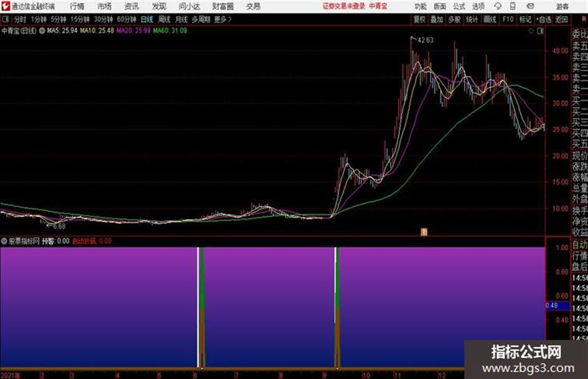This screenshot has width=588, height=379.
Task: Click the MA5: 25.94 value label
Action: (x=62, y=30)
